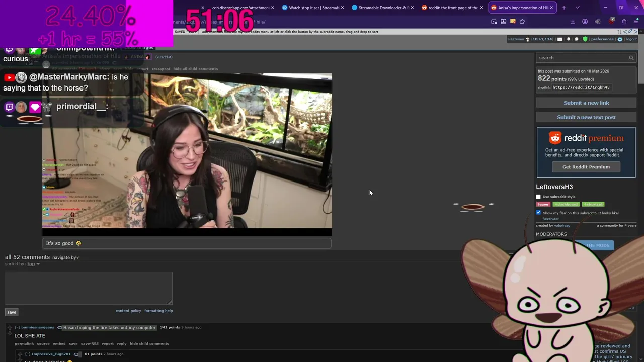Open the browser hamburger menu
The image size is (644, 362).
click(636, 22)
